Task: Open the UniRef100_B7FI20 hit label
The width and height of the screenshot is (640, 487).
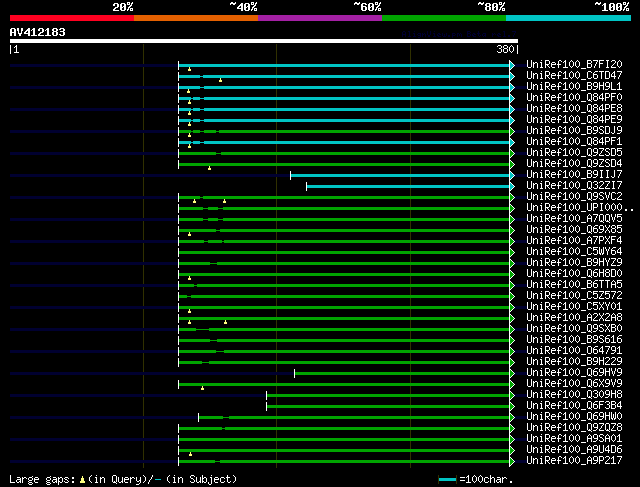Action: pos(574,64)
